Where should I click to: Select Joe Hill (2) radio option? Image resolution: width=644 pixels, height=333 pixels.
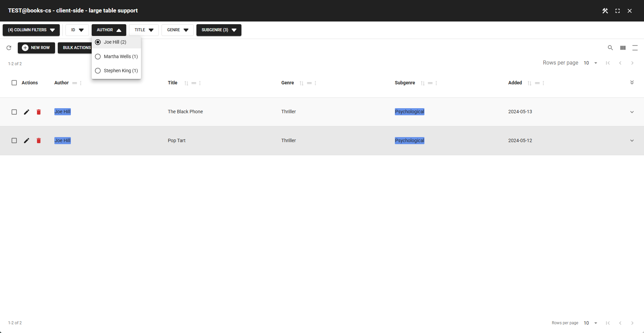(x=116, y=42)
